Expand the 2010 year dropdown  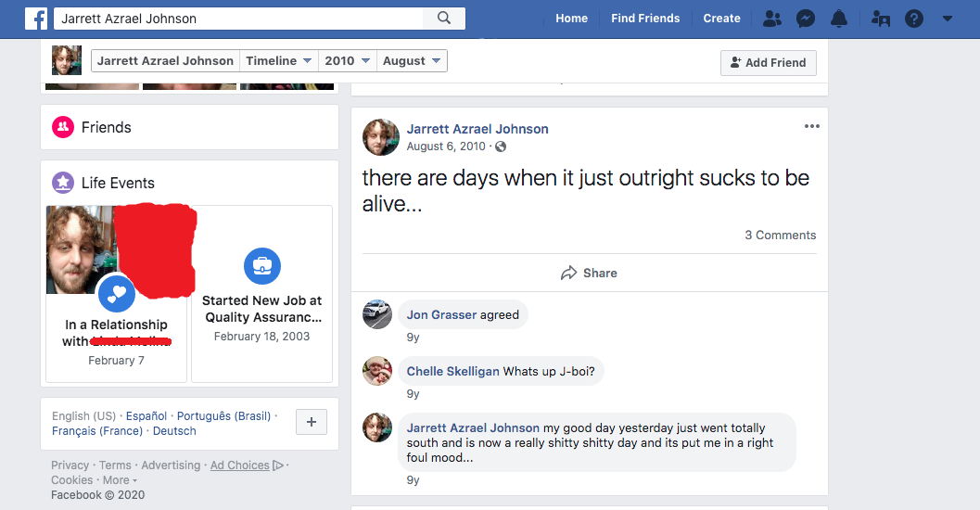tap(348, 60)
